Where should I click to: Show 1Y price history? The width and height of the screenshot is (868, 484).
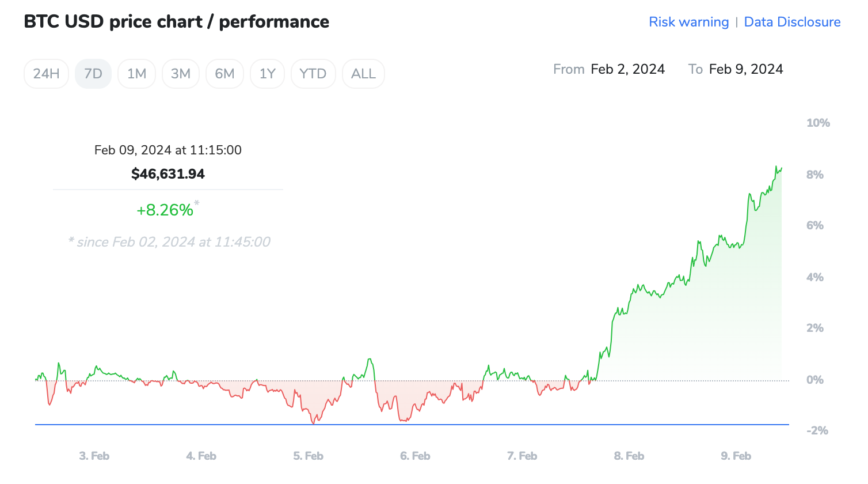267,73
